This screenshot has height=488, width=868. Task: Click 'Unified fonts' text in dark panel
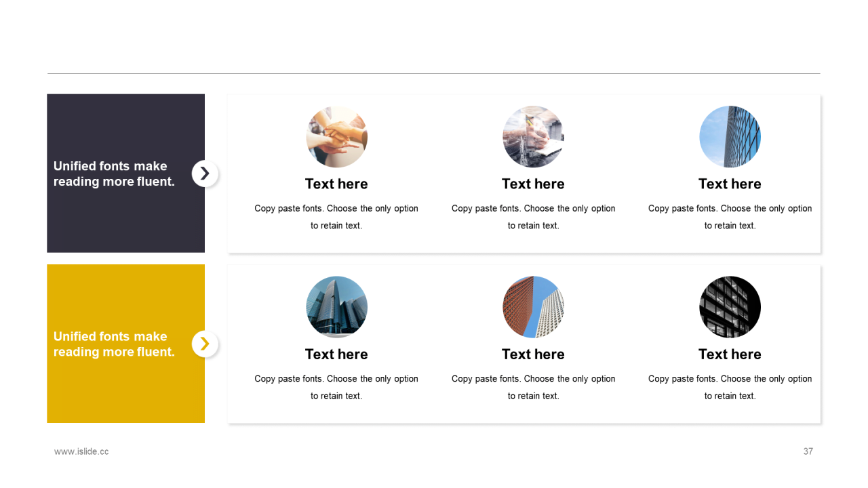click(114, 174)
